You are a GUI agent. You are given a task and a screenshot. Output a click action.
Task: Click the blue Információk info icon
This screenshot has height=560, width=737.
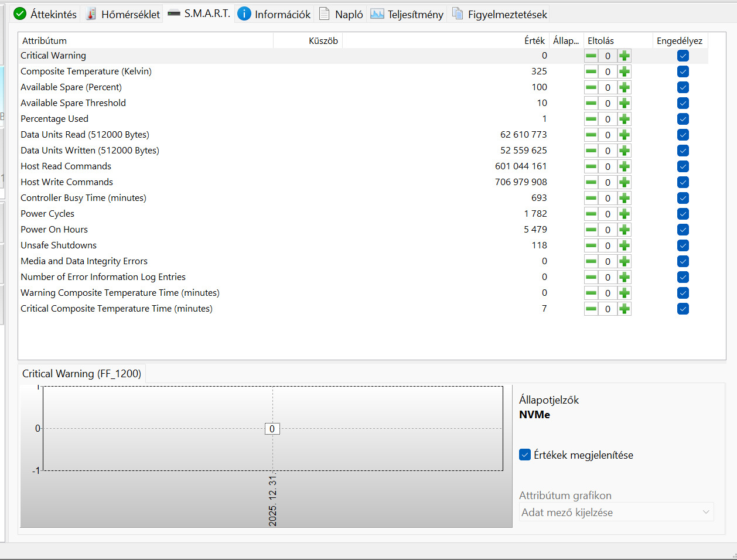click(x=244, y=14)
